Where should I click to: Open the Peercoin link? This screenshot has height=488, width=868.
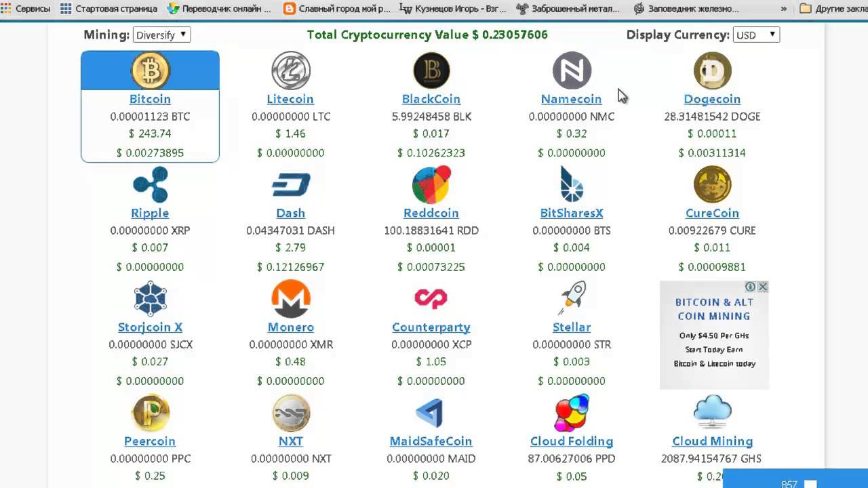pos(150,441)
